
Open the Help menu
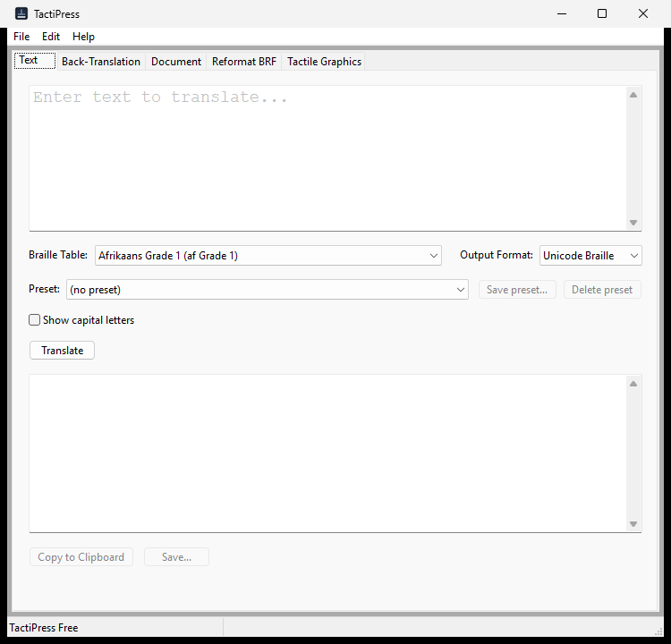click(83, 37)
